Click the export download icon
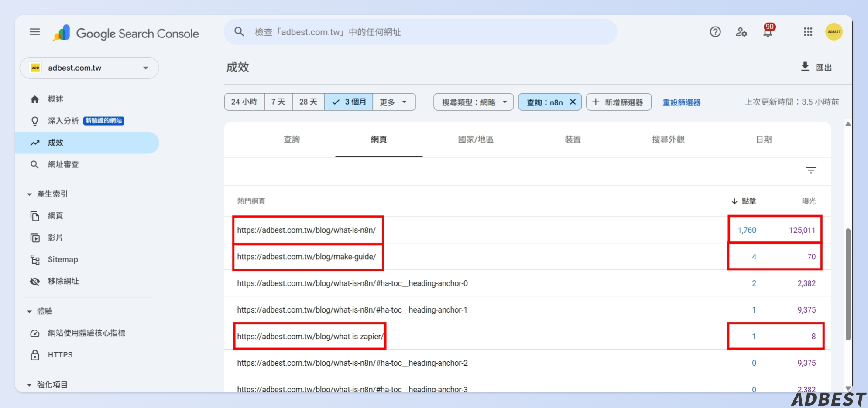The height and width of the screenshot is (408, 868). (x=805, y=67)
